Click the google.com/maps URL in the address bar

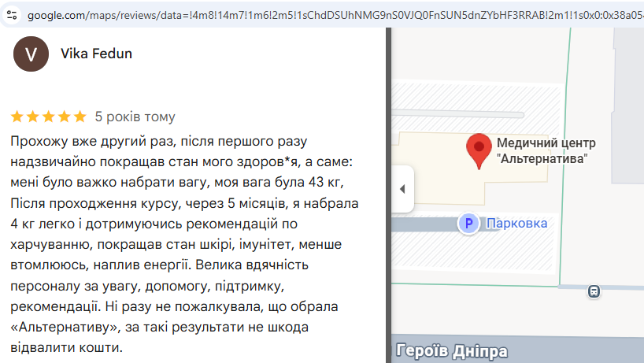[335, 15]
